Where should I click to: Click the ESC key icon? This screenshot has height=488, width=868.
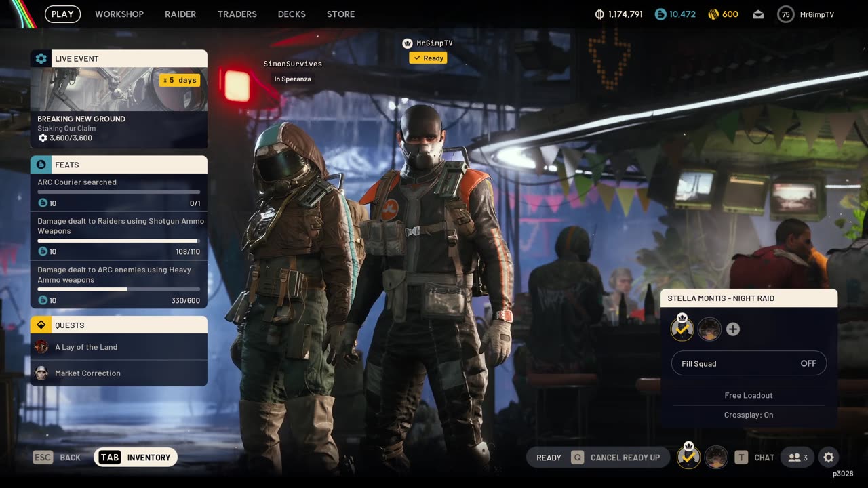click(x=43, y=457)
